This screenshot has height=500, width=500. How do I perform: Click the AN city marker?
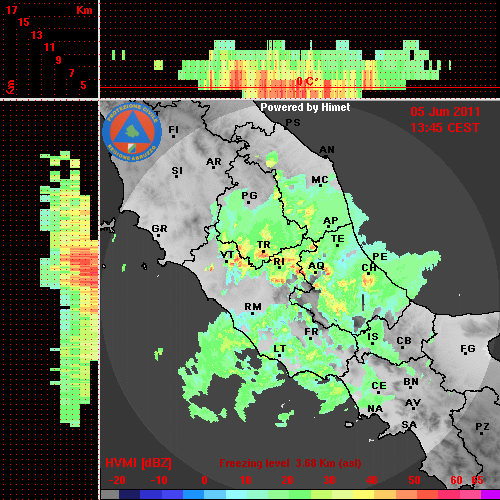point(326,157)
